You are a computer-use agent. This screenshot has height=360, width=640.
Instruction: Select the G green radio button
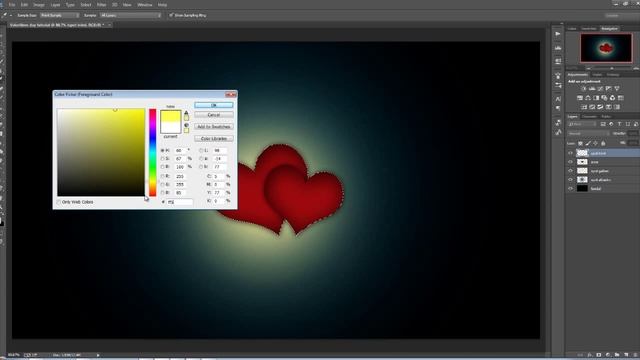point(162,184)
